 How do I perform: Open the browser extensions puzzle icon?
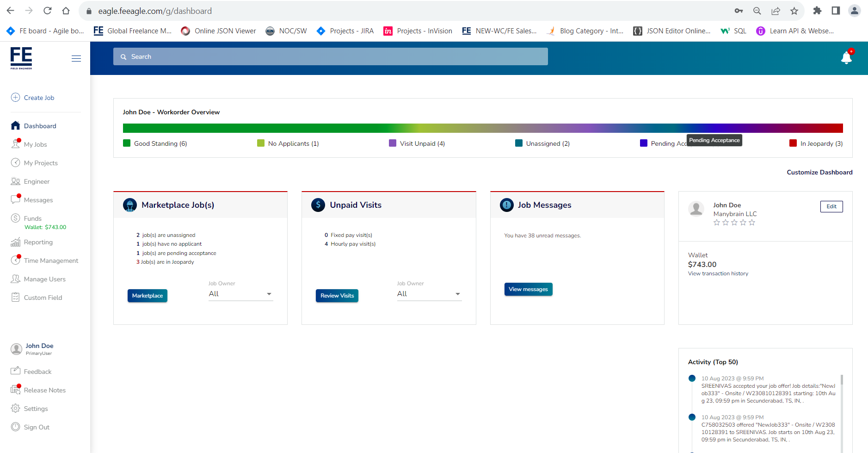click(x=817, y=11)
